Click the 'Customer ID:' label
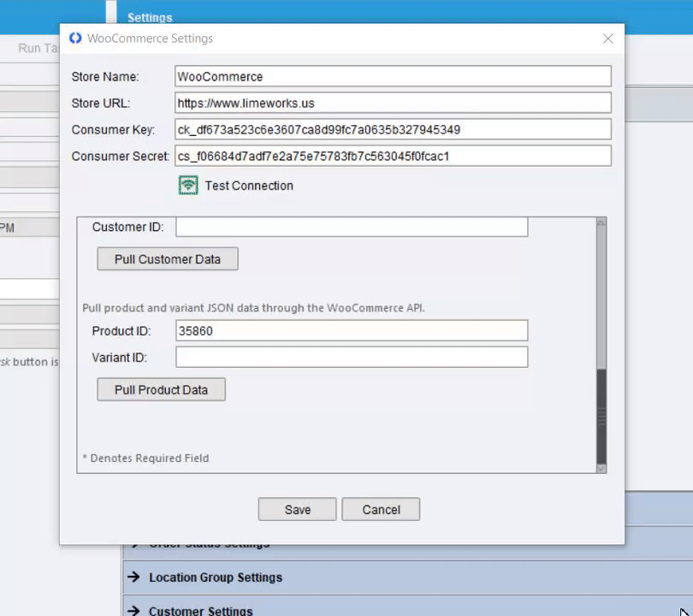The height and width of the screenshot is (616, 693). pos(127,227)
